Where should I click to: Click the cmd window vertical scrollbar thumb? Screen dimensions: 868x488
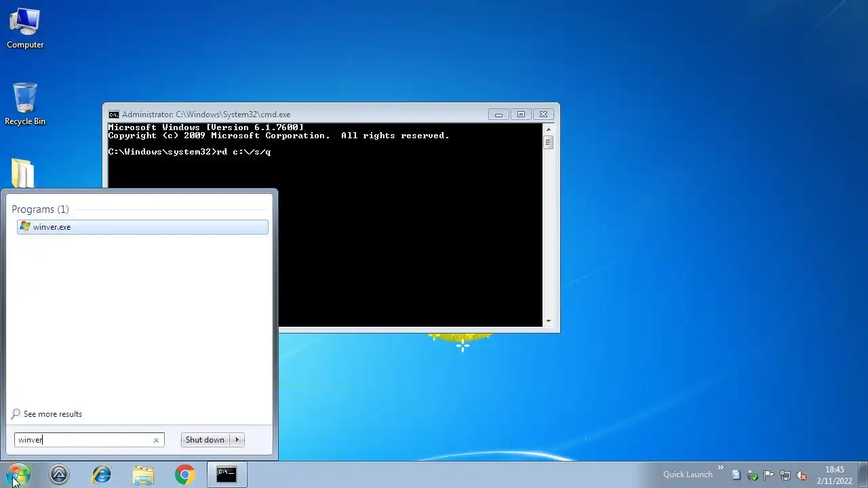coord(548,142)
